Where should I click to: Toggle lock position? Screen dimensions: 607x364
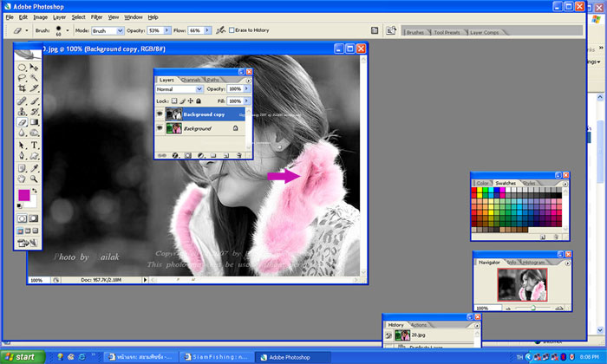[191, 101]
